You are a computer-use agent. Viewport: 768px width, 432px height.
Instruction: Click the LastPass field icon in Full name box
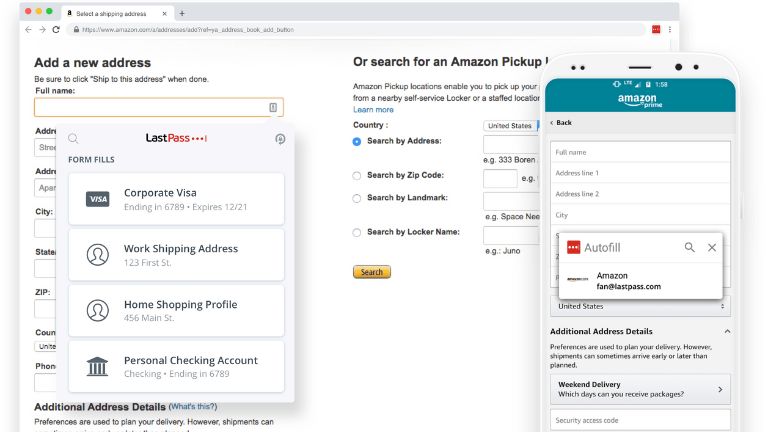(273, 107)
